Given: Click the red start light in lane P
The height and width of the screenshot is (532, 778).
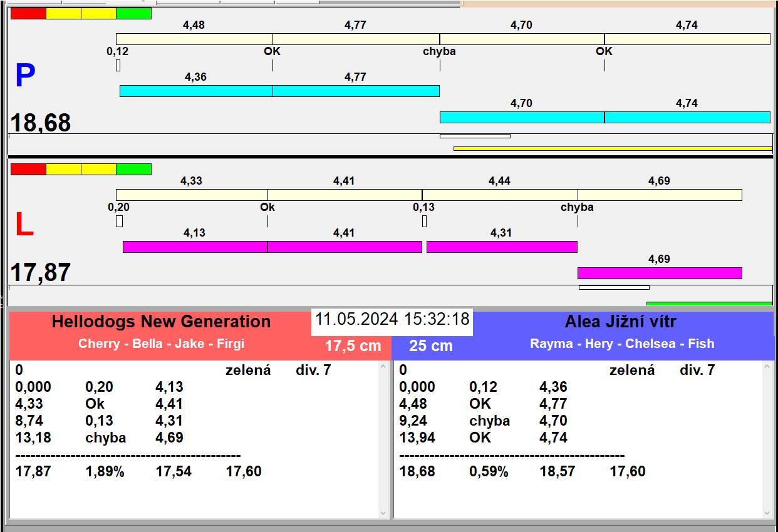Looking at the screenshot, I should click(x=28, y=14).
